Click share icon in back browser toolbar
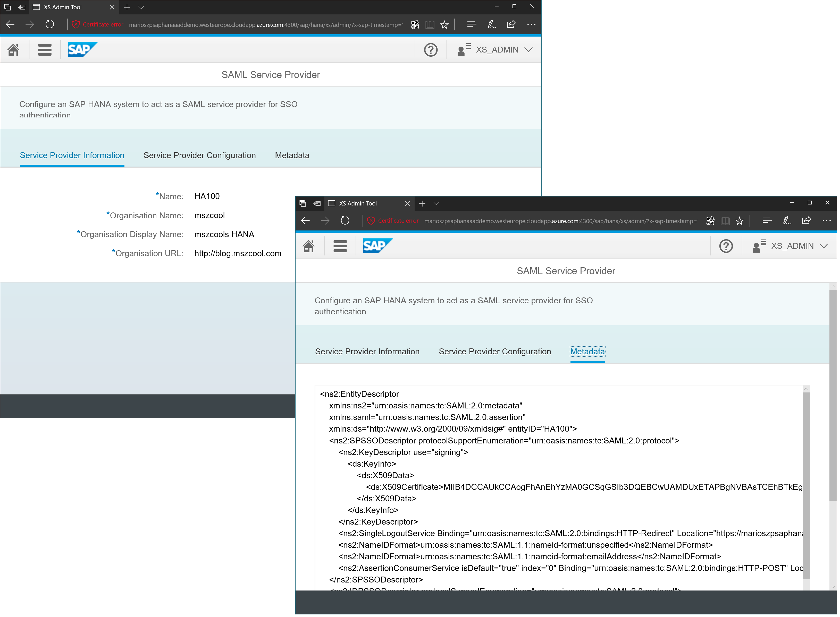The image size is (840, 617). point(511,25)
